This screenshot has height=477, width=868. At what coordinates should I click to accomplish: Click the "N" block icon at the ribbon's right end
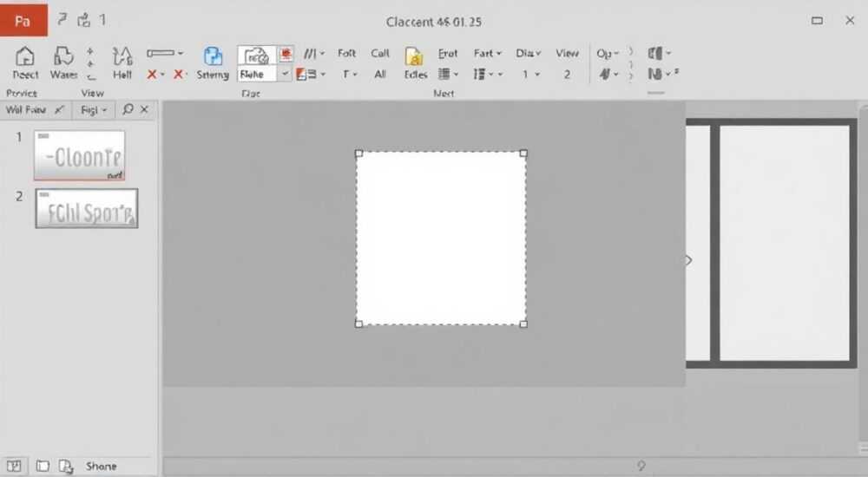tap(654, 74)
